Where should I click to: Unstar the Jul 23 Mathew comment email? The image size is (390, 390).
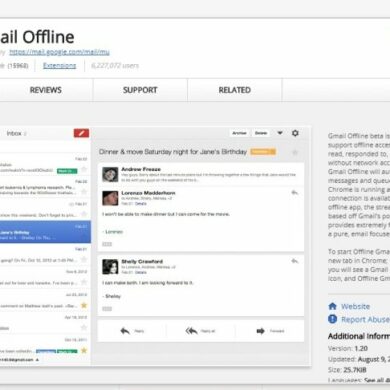click(x=84, y=305)
